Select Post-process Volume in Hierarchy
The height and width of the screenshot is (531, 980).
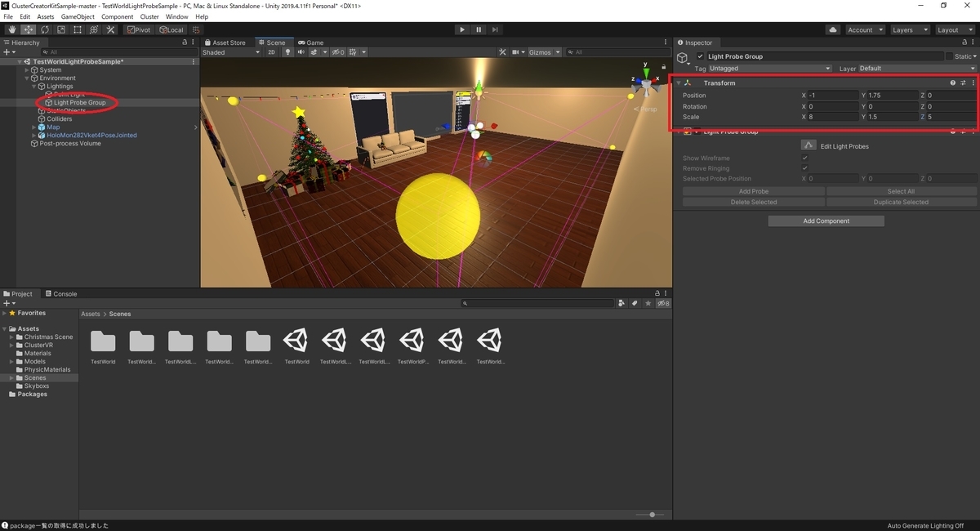pyautogui.click(x=69, y=144)
